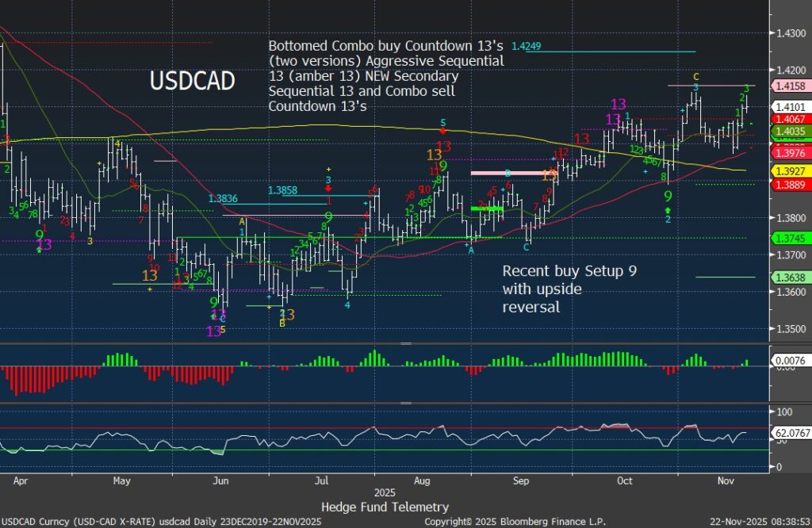Grab divider handle between price and histogram panels
The image size is (812, 528).
pos(406,344)
